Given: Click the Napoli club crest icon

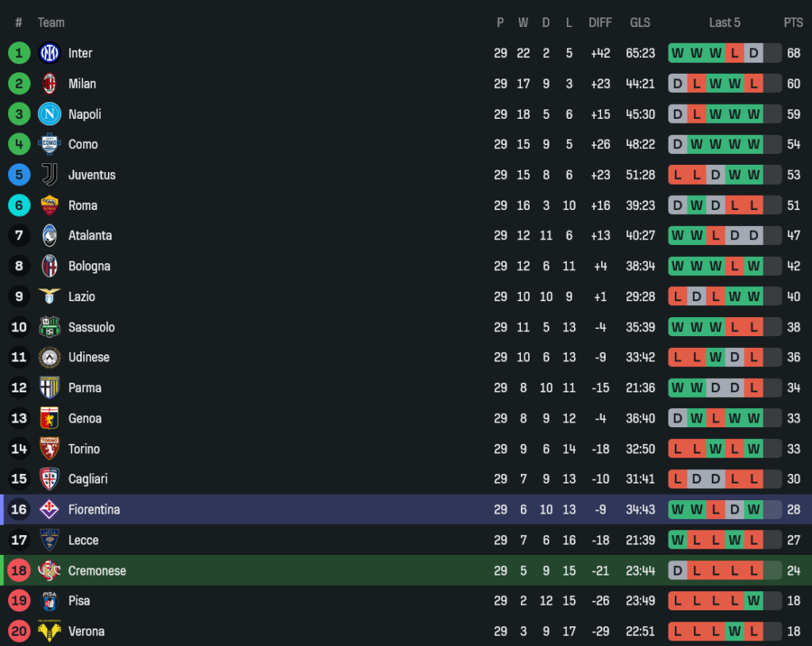Looking at the screenshot, I should [x=49, y=114].
